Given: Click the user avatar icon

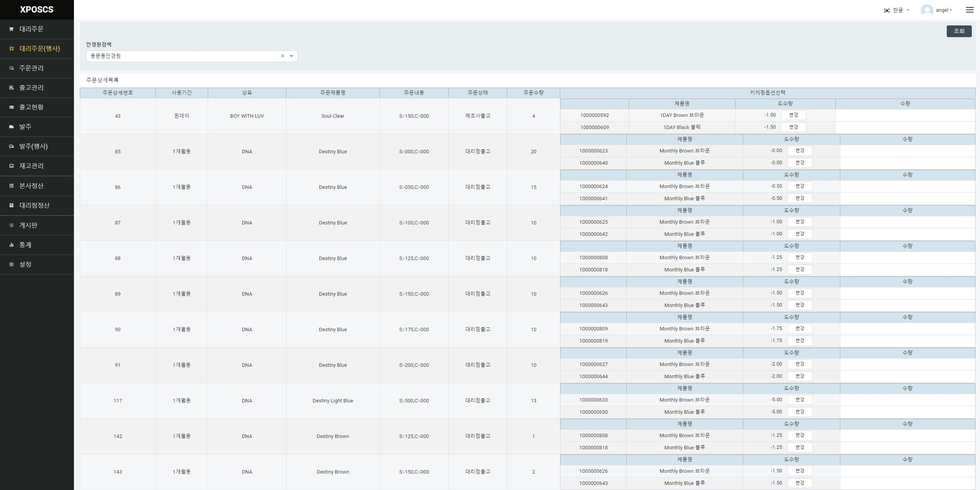Looking at the screenshot, I should pos(927,10).
